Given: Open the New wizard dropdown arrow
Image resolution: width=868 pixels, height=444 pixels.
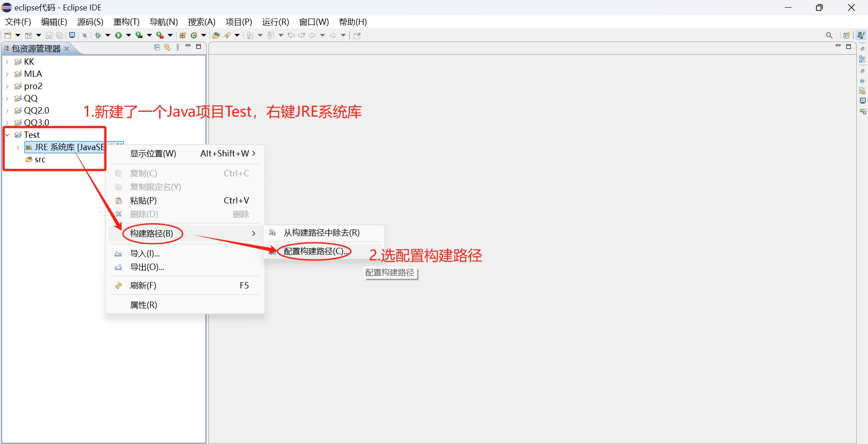Looking at the screenshot, I should 18,35.
